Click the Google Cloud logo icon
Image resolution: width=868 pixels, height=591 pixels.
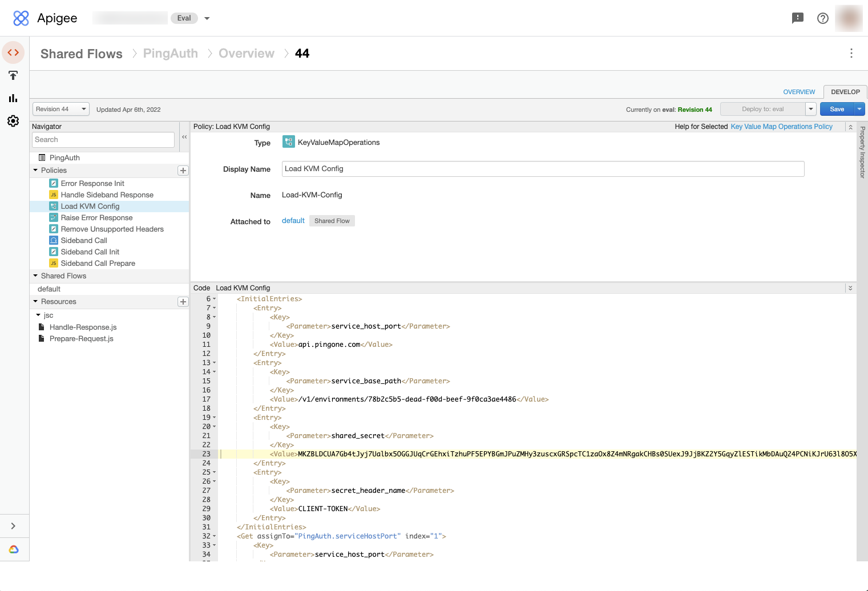pyautogui.click(x=14, y=549)
